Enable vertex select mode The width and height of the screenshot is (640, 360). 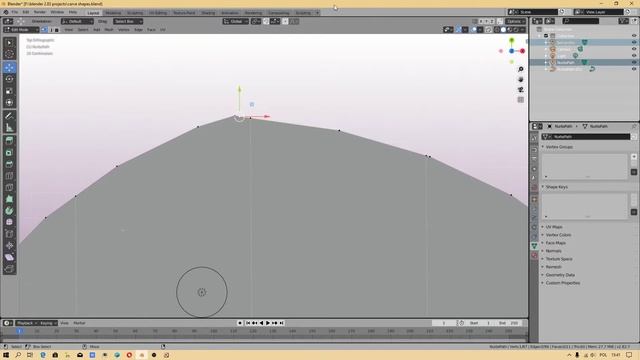[44, 30]
